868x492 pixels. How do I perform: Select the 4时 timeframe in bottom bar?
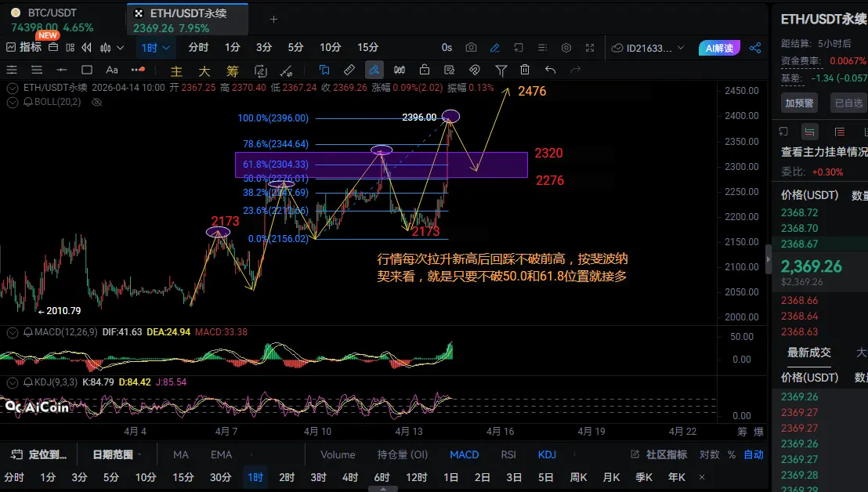(x=350, y=477)
